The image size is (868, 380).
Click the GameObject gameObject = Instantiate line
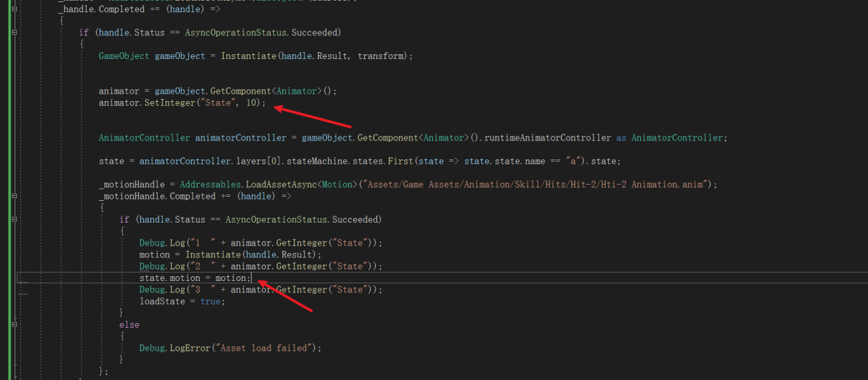pyautogui.click(x=256, y=56)
